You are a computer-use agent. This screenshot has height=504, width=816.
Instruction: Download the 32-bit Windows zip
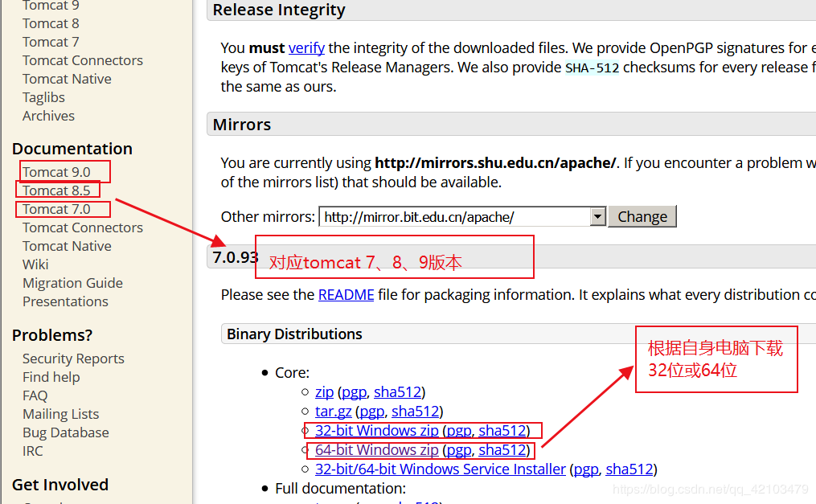coord(377,431)
